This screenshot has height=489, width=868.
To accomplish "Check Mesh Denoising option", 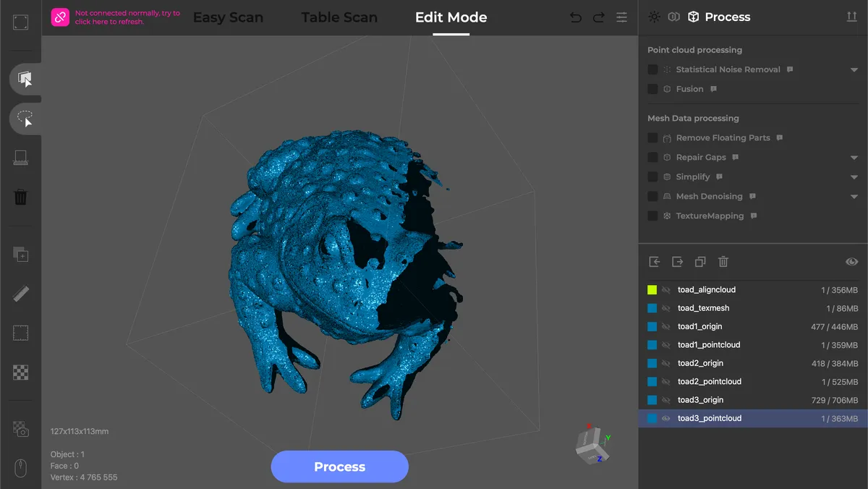I will point(652,196).
